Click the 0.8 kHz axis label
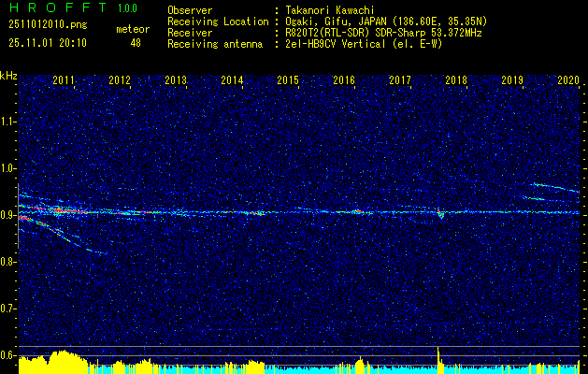Screen dimensions: 588x374 tap(8, 262)
